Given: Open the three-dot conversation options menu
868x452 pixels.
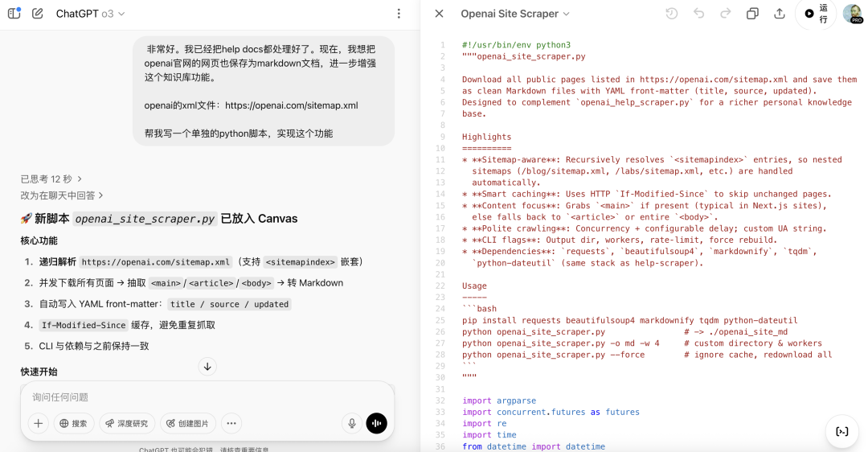Looking at the screenshot, I should point(399,14).
